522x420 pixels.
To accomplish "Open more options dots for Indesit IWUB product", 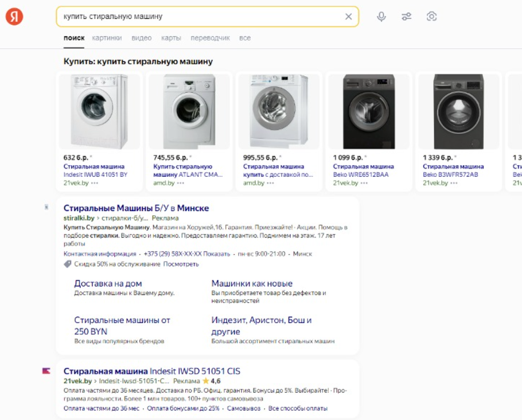I will (94, 183).
